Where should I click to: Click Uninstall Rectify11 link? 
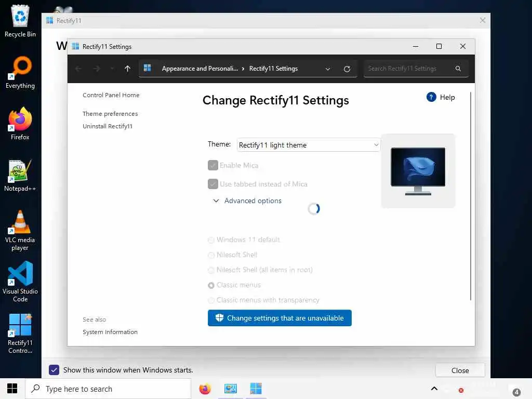pos(108,126)
